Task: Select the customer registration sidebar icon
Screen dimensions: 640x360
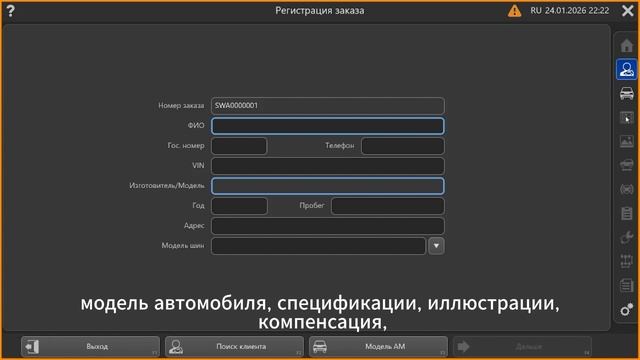Action: click(x=627, y=69)
